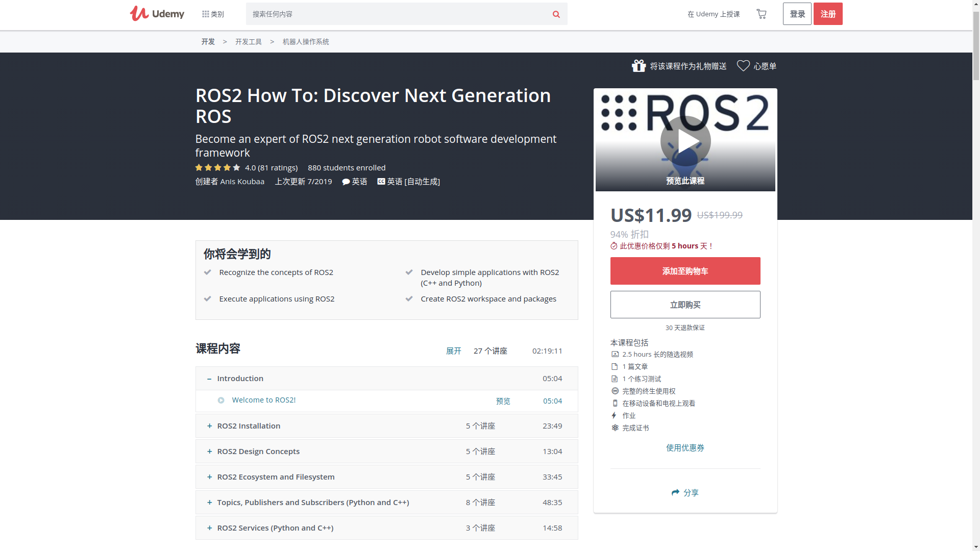Screen dimensions: 980x551
Task: Click the gift icon to gift the course
Action: point(639,66)
